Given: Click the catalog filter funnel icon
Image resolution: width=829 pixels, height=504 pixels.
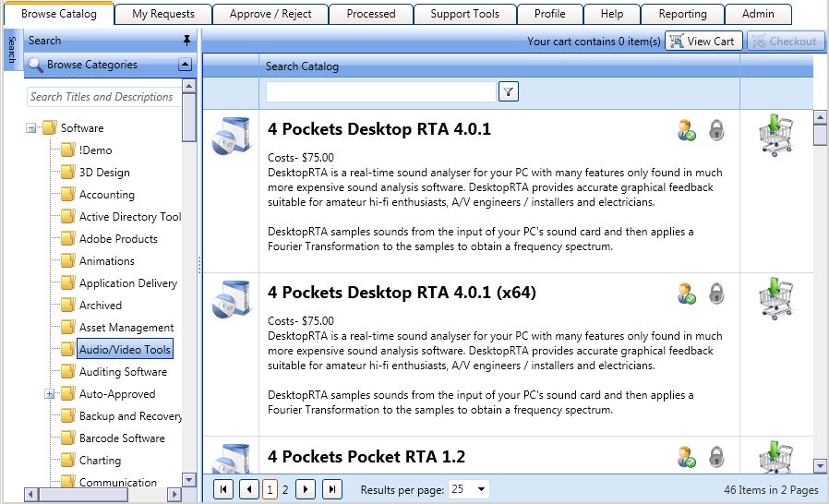Looking at the screenshot, I should (x=508, y=91).
